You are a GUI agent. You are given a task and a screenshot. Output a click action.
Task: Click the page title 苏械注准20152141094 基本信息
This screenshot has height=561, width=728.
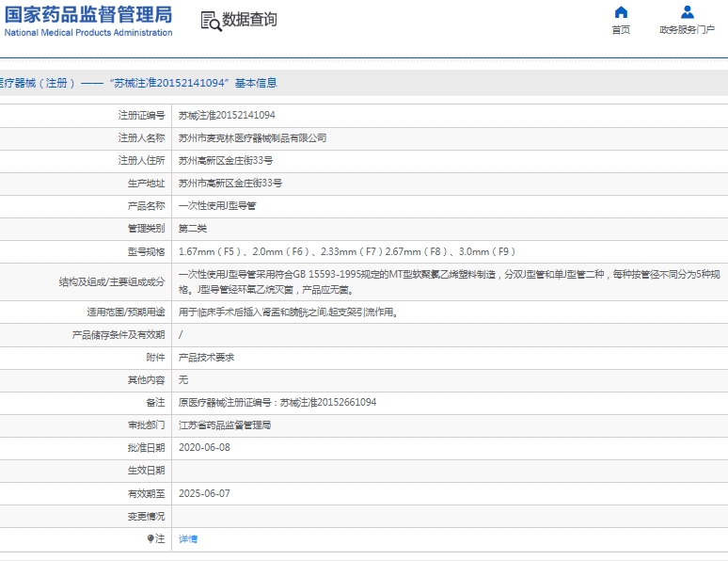[x=194, y=83]
